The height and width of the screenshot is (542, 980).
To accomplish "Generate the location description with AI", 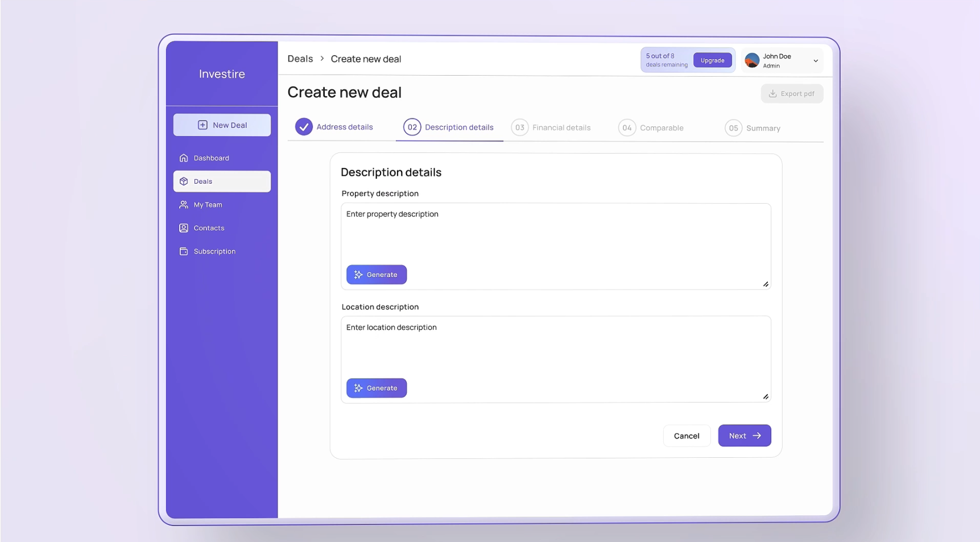I will (x=377, y=388).
